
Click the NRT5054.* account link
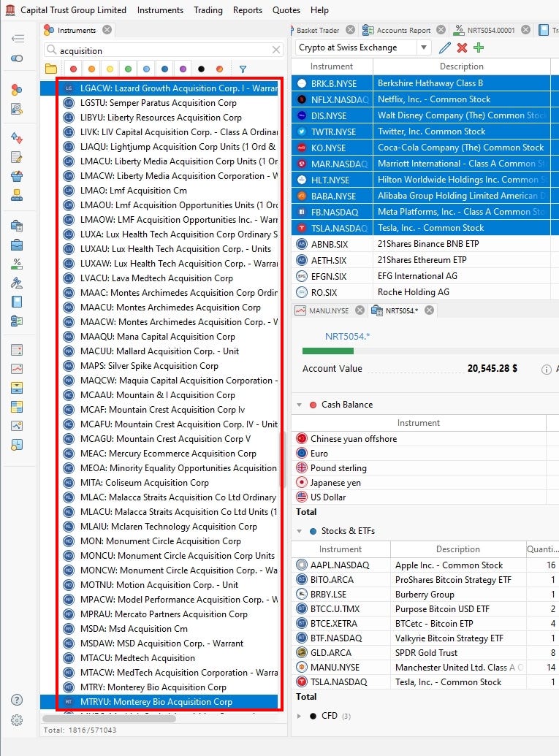[347, 336]
